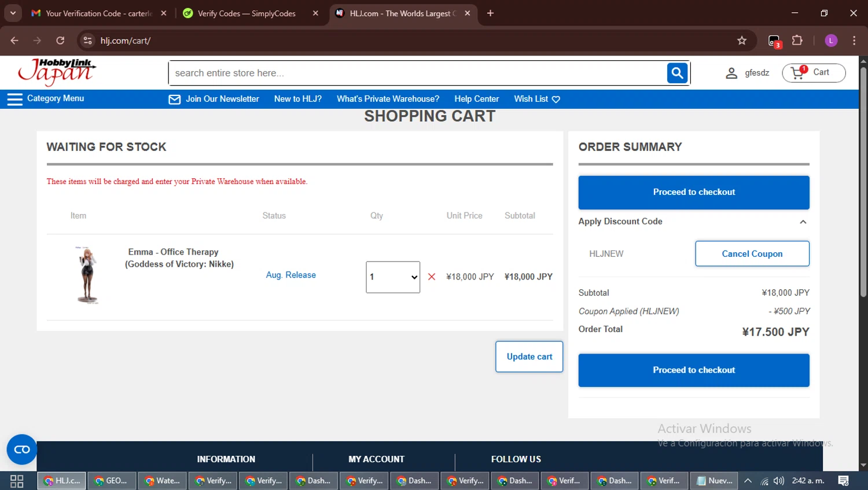Viewport: 868px width, 490px height.
Task: Click the MY ACCOUNT footer heading
Action: [x=376, y=459]
